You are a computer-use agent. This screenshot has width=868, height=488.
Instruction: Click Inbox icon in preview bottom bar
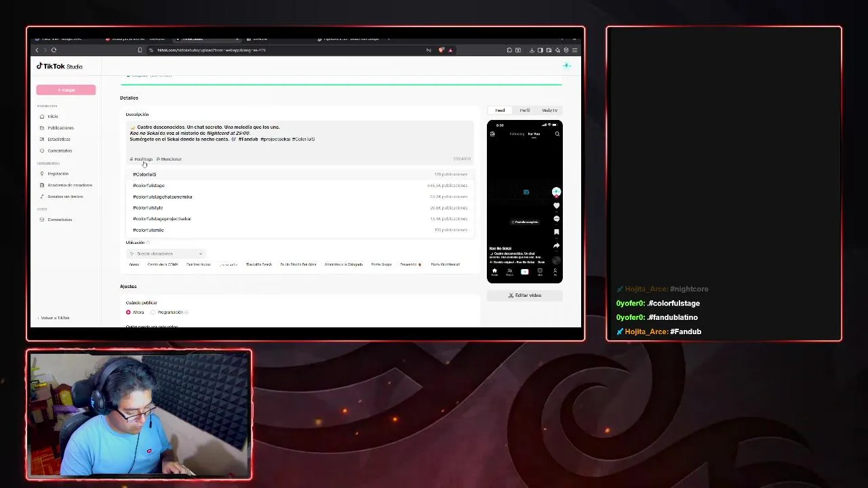pyautogui.click(x=540, y=272)
